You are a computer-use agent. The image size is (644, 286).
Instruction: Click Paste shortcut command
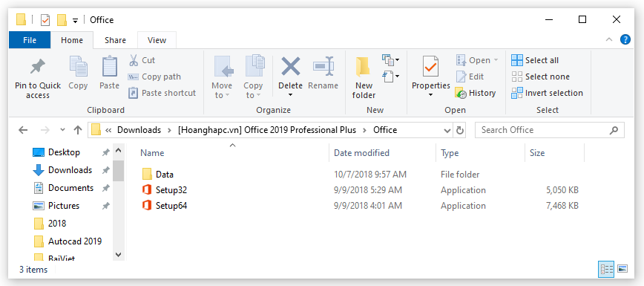[162, 93]
